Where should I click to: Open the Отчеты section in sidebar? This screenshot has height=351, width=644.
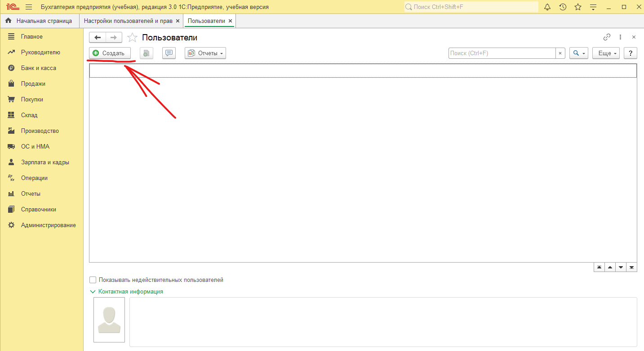point(31,193)
